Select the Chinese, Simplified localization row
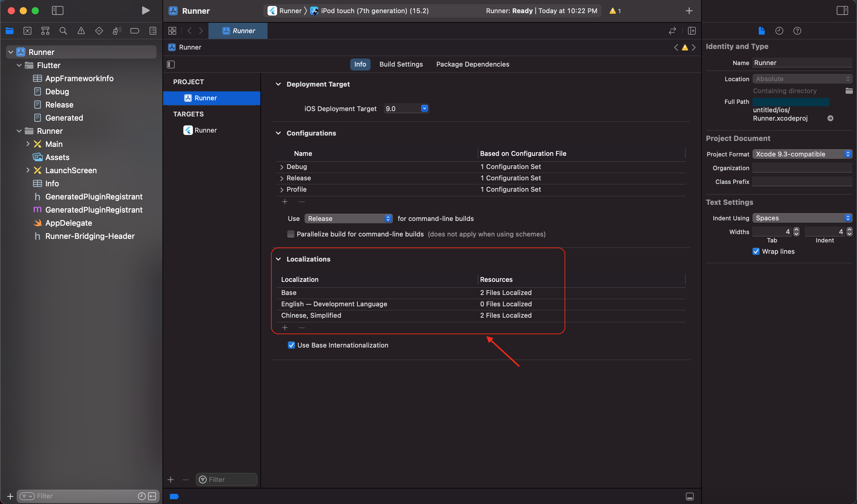857x504 pixels. 480,316
